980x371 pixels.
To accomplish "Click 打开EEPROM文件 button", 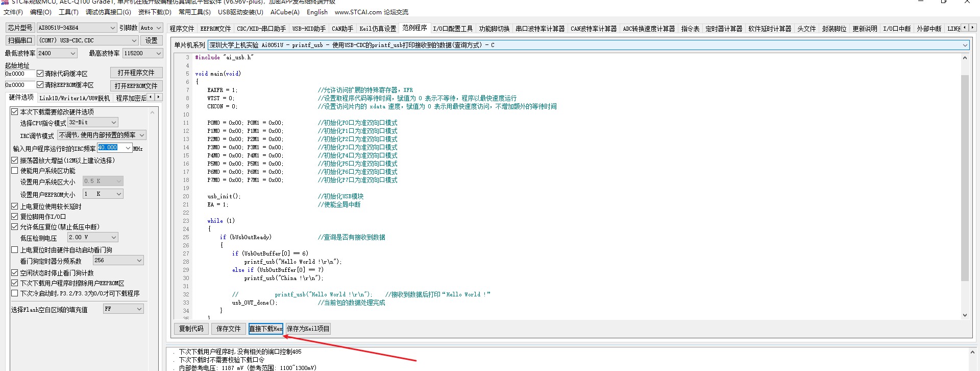I will (136, 85).
